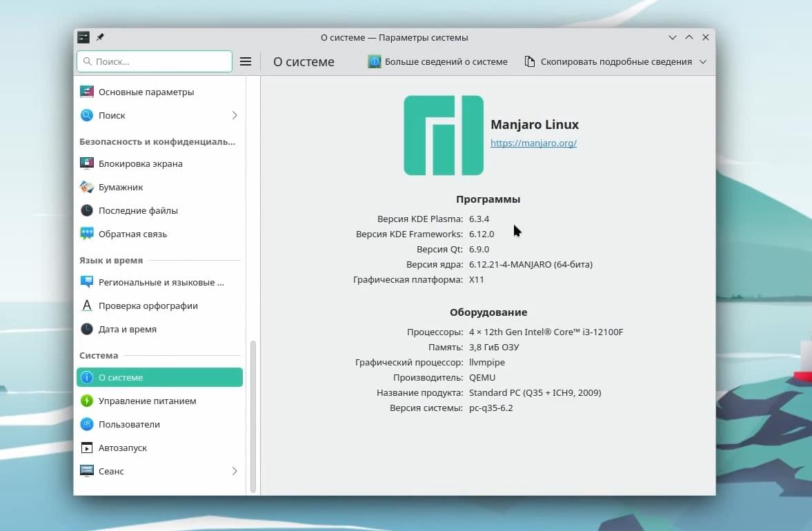Expand the Поиск submenu chevron

235,115
